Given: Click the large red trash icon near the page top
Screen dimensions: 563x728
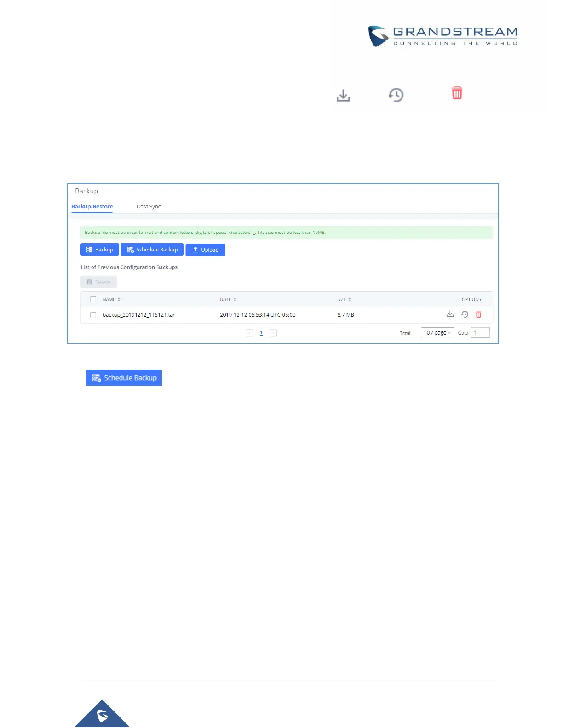Looking at the screenshot, I should 457,93.
